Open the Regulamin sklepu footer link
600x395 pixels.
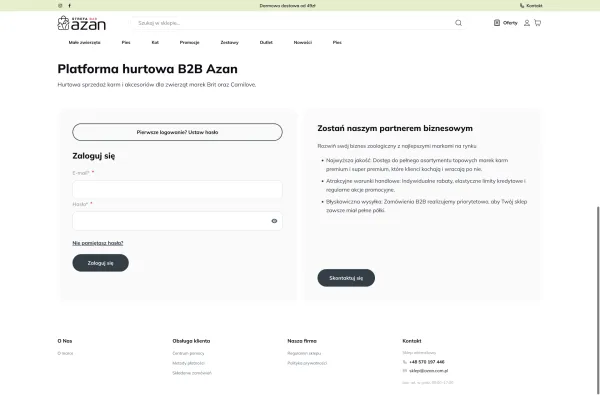tap(304, 353)
